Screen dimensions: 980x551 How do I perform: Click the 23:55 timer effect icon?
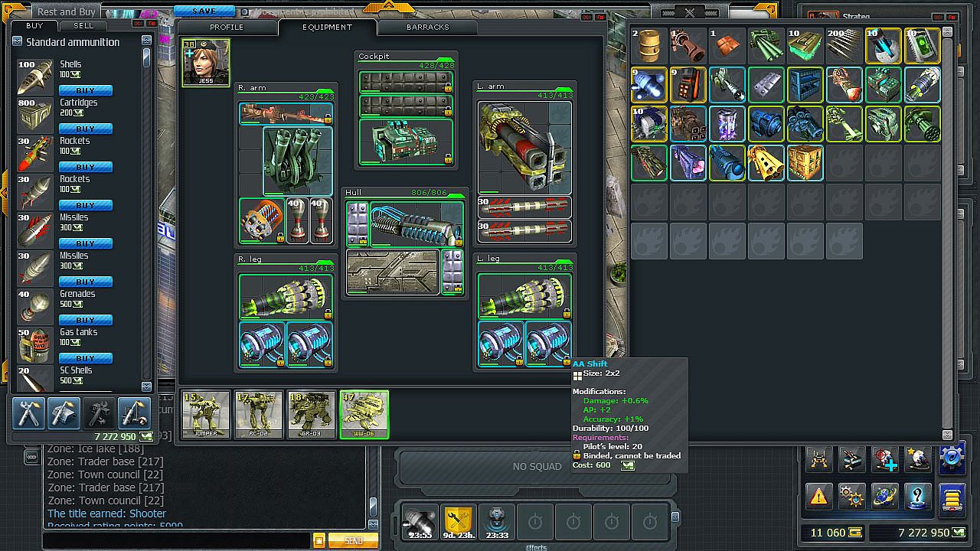click(420, 520)
